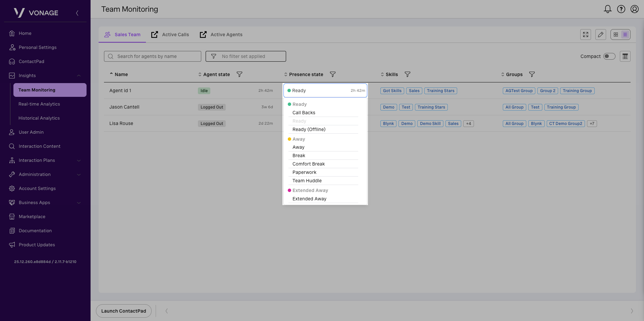Select Comfort Break from presence list

click(x=308, y=164)
